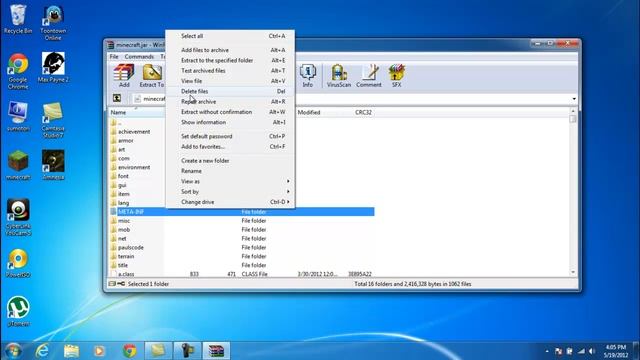Choose Create a new folder
This screenshot has height=360, width=640.
click(x=231, y=161)
